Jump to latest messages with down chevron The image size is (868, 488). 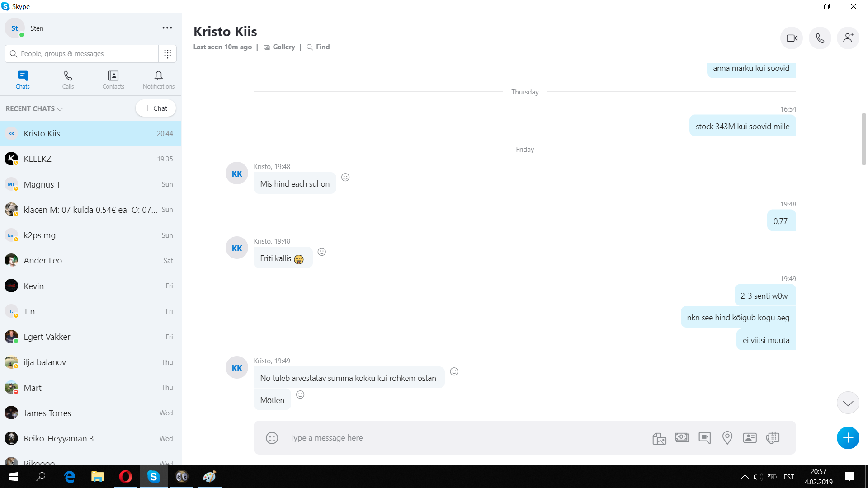(848, 403)
